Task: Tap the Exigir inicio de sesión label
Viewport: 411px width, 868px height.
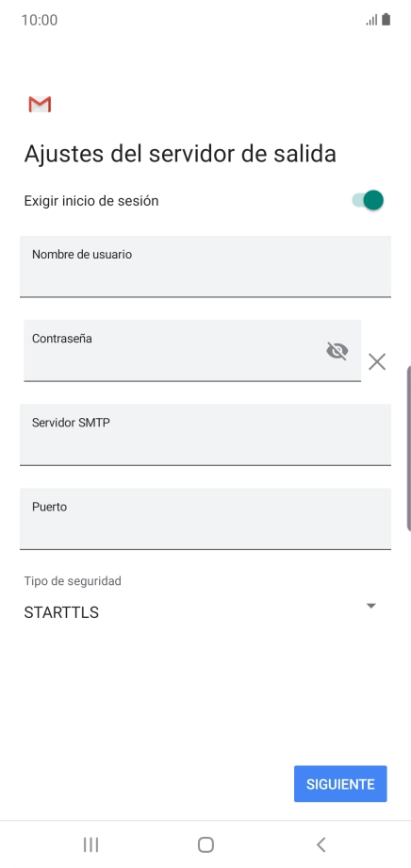Action: (x=91, y=200)
